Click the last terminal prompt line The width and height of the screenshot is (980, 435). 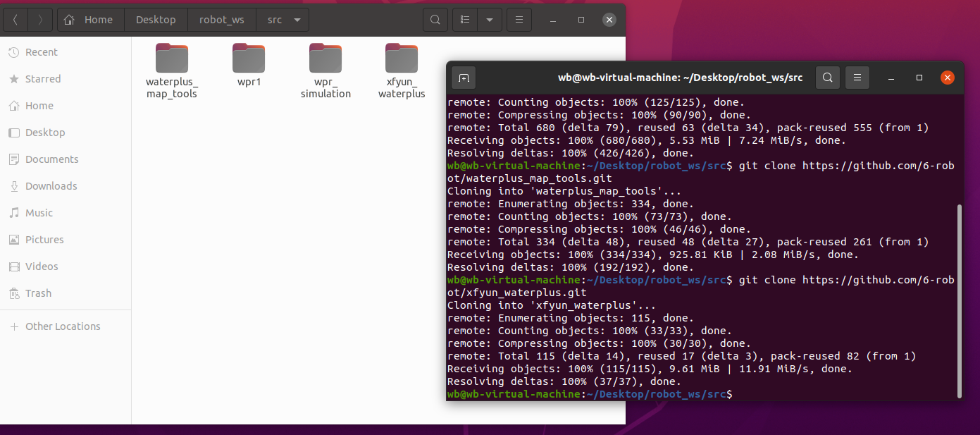point(590,394)
